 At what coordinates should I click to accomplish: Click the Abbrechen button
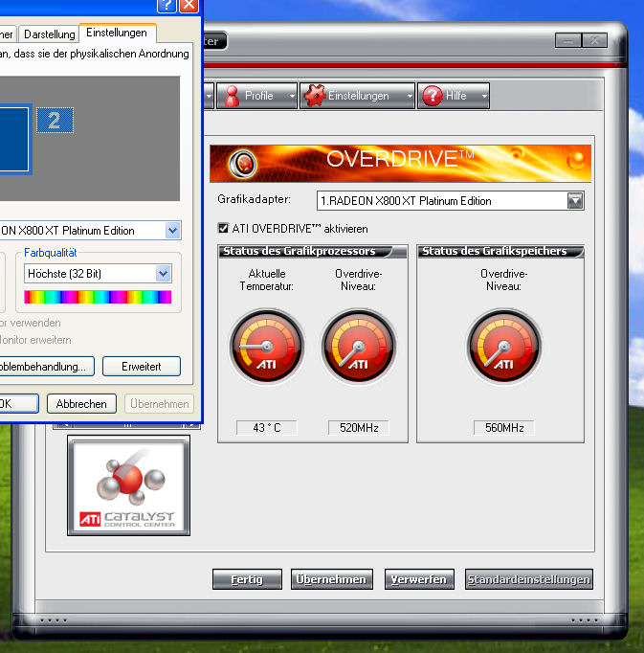click(81, 404)
